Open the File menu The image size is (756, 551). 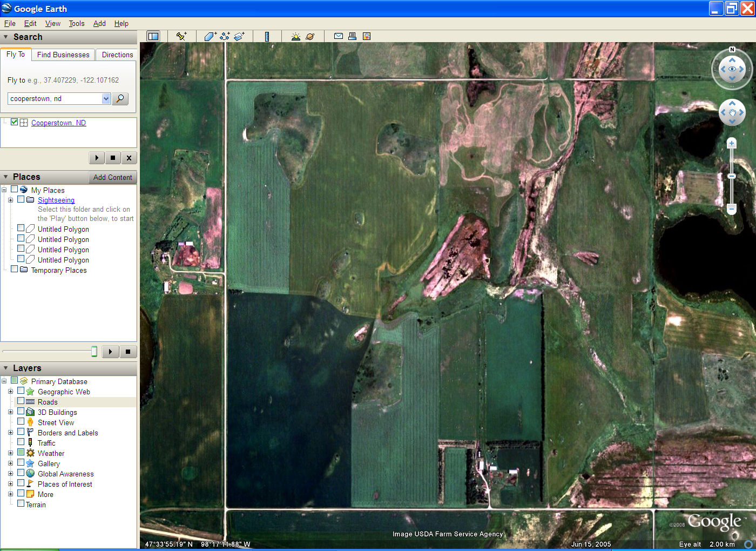pyautogui.click(x=10, y=23)
